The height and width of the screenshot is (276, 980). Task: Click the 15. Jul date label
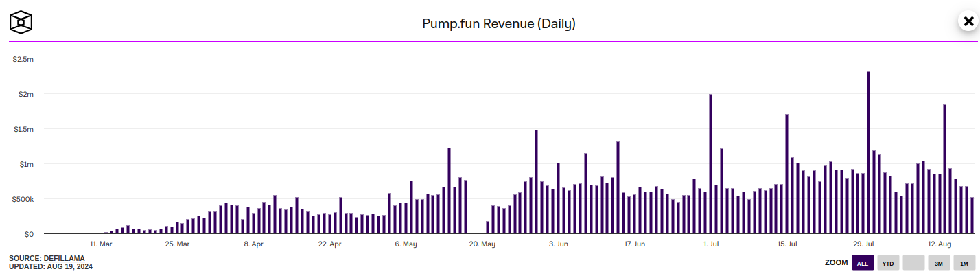pos(787,244)
